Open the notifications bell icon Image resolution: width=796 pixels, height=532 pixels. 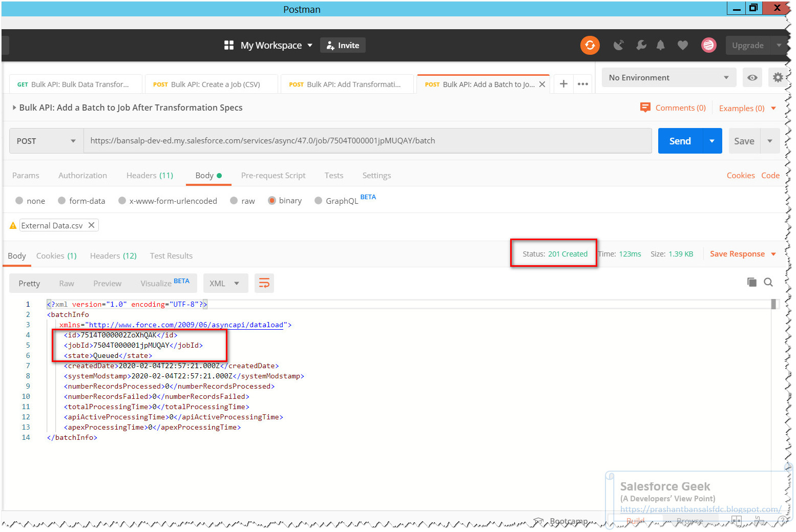click(x=661, y=45)
